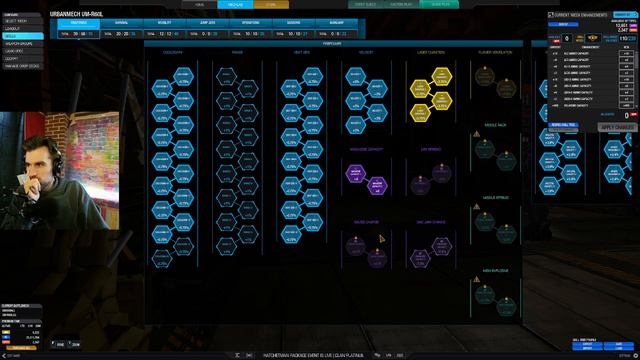
Task: Select the upper High Explosive node
Action: 485,295
